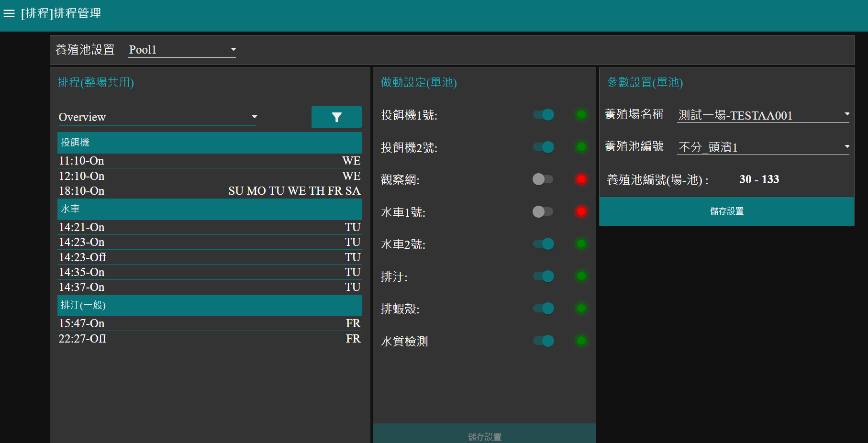Viewport: 868px width, 443px height.
Task: Enable the 觀察網 toggle switch
Action: click(x=543, y=179)
